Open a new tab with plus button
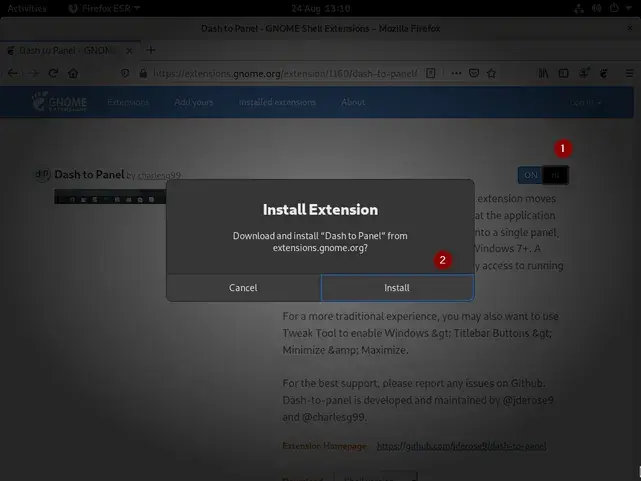The width and height of the screenshot is (641, 481). (151, 50)
